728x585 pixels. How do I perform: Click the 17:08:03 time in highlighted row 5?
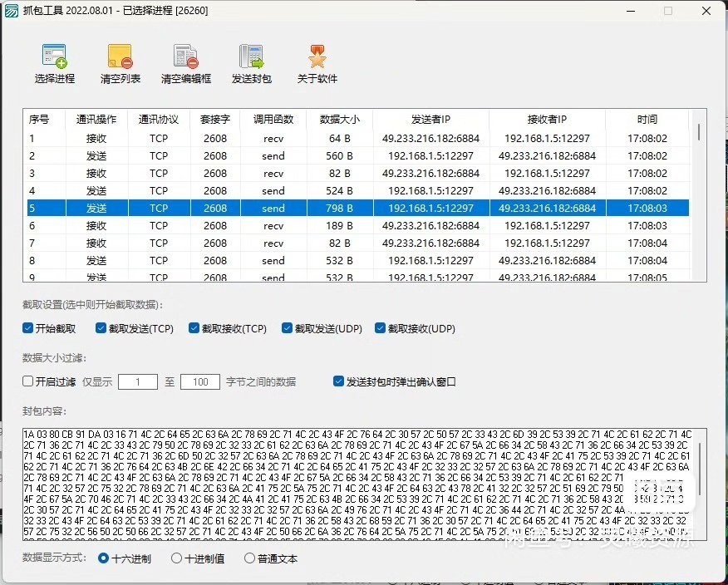coord(647,208)
